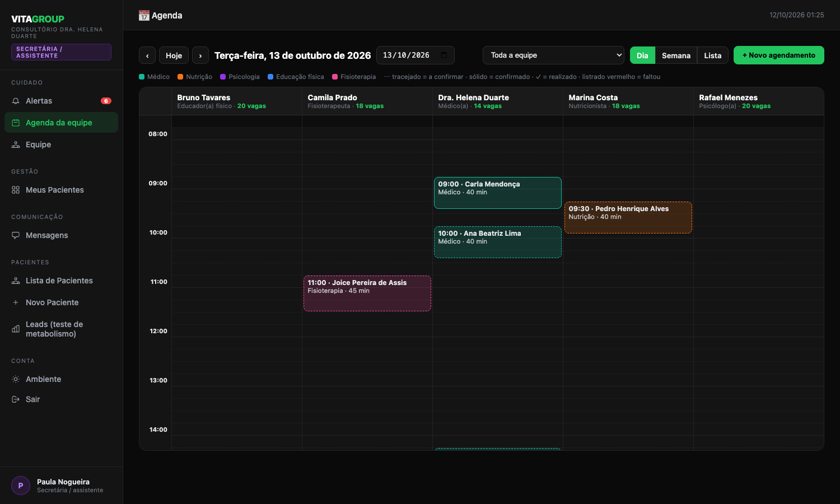
Task: Go to previous day with left arrow
Action: [147, 55]
